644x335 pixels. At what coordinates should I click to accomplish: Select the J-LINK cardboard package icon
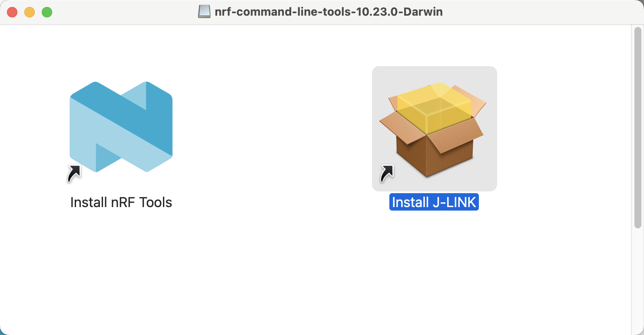[433, 129]
